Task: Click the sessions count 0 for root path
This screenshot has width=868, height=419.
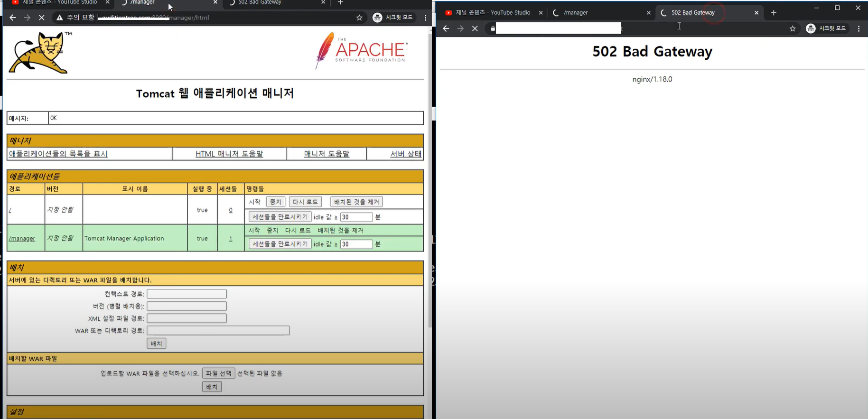Action: point(231,210)
